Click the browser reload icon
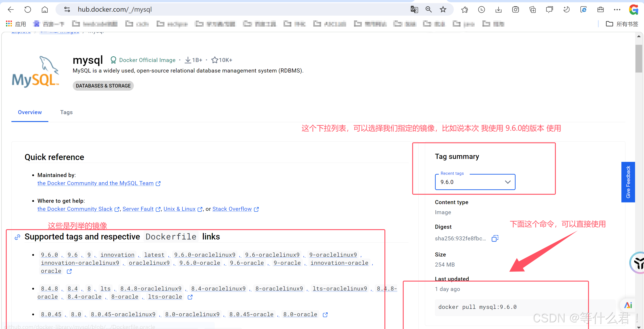Image resolution: width=644 pixels, height=329 pixels. point(28,10)
